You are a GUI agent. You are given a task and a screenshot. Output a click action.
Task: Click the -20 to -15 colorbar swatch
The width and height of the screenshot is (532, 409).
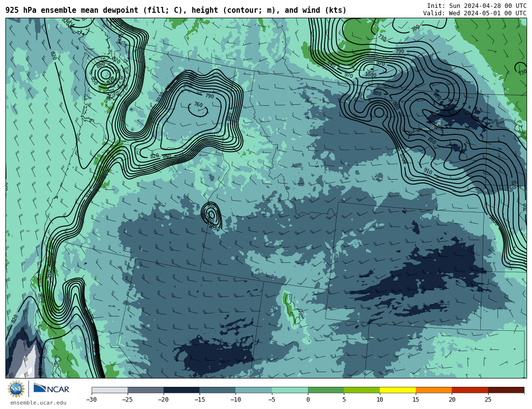coord(181,390)
